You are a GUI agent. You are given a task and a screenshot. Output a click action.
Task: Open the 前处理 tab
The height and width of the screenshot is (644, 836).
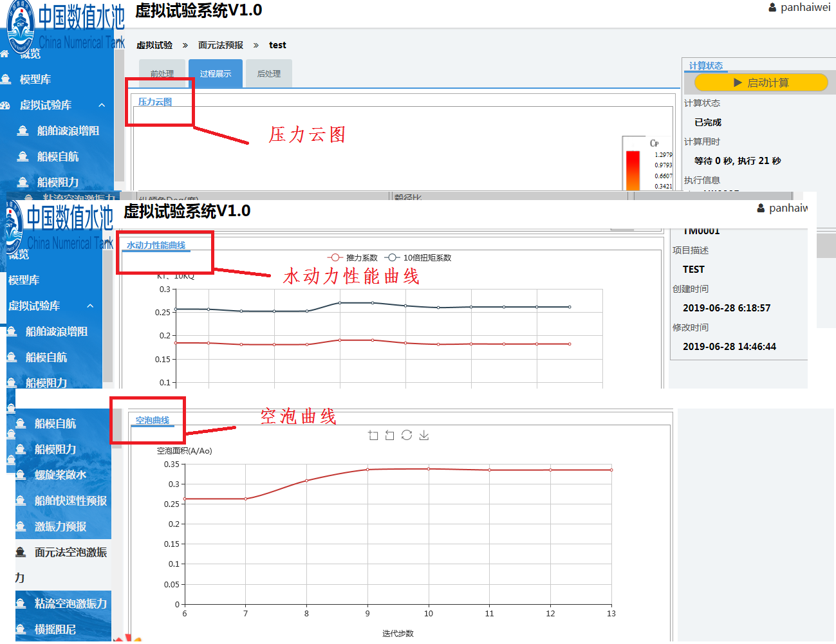(x=162, y=74)
